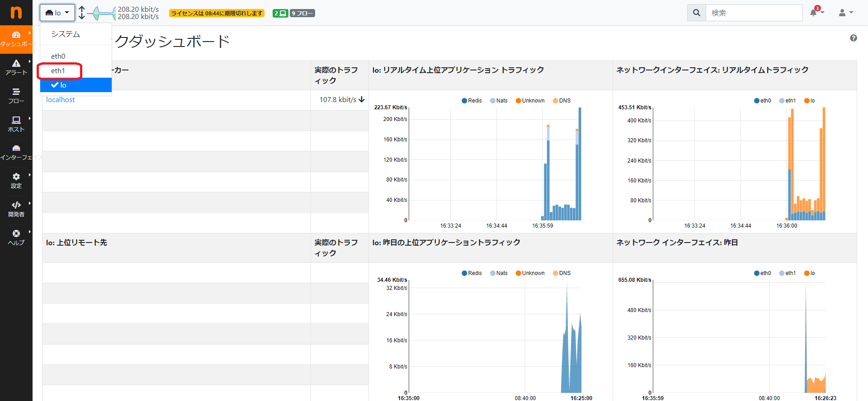Open the ホスト sidebar menu

tap(16, 124)
